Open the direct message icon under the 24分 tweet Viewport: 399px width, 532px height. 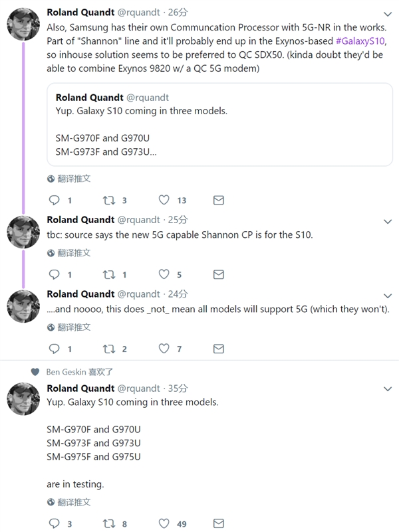click(x=217, y=349)
